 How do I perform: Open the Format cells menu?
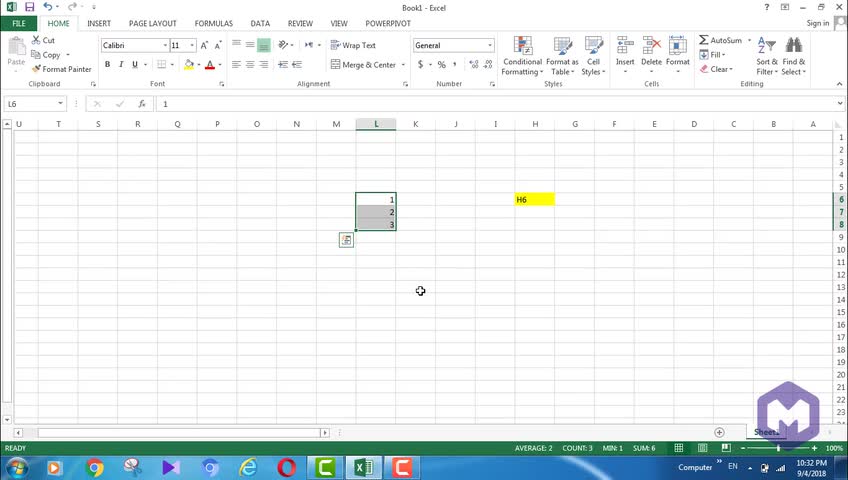(x=678, y=56)
